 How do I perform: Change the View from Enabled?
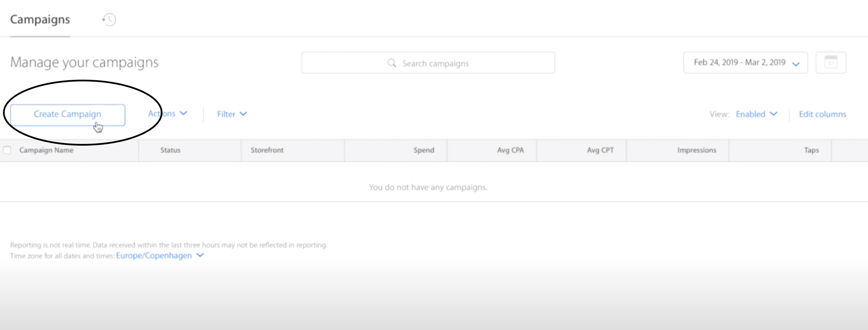tap(756, 114)
